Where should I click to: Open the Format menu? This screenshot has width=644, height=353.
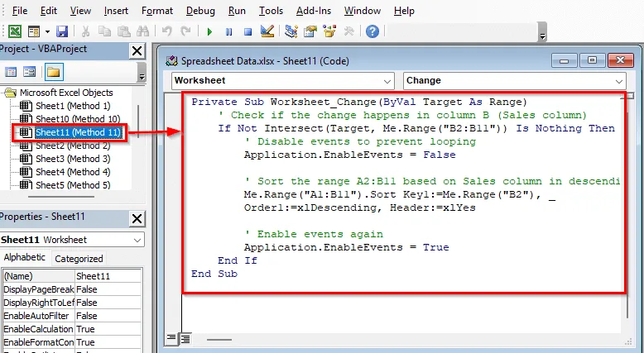(x=157, y=11)
